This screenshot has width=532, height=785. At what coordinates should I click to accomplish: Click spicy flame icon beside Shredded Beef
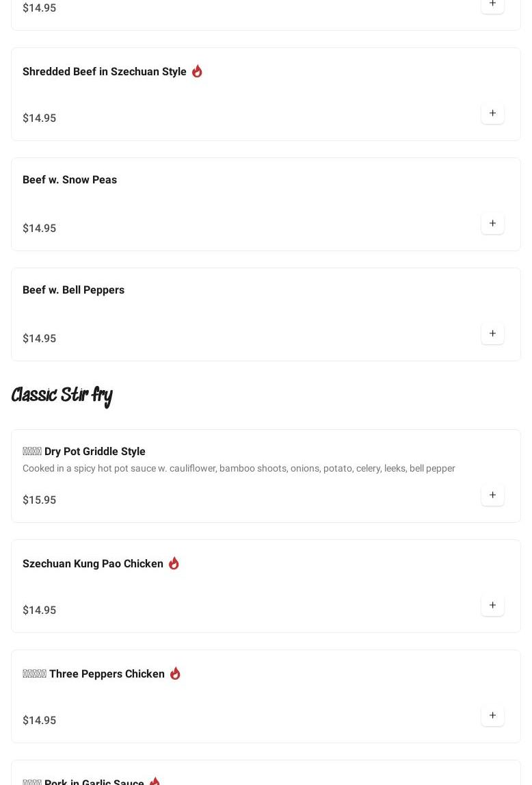click(x=197, y=71)
